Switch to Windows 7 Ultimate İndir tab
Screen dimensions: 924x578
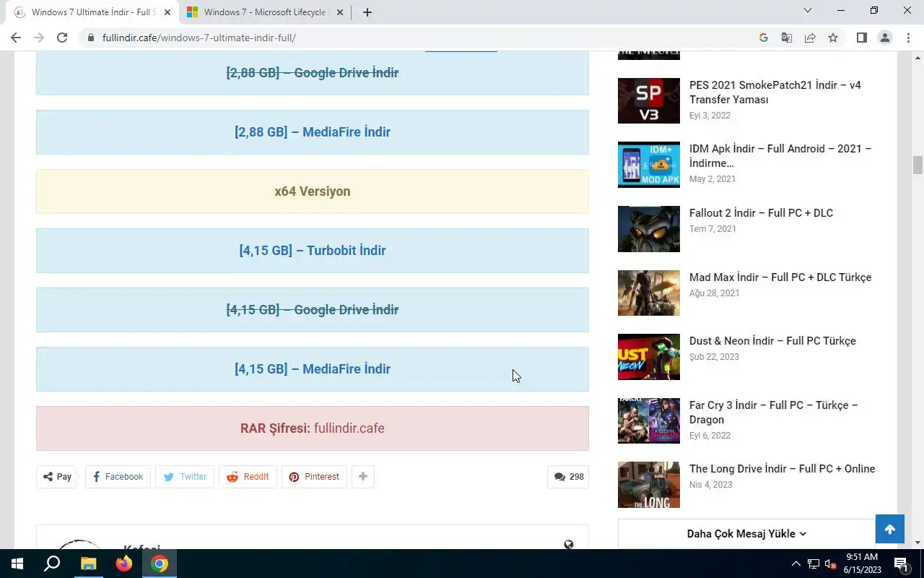coord(92,12)
